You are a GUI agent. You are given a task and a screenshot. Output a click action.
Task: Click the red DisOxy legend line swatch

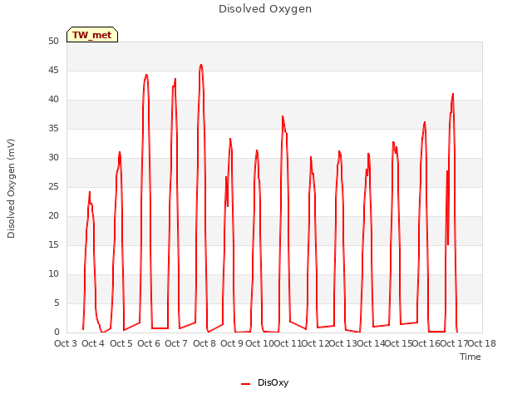pos(245,384)
